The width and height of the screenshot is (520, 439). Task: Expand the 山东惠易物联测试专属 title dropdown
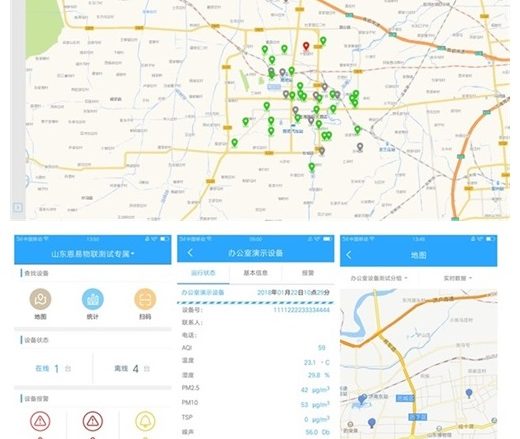point(93,254)
